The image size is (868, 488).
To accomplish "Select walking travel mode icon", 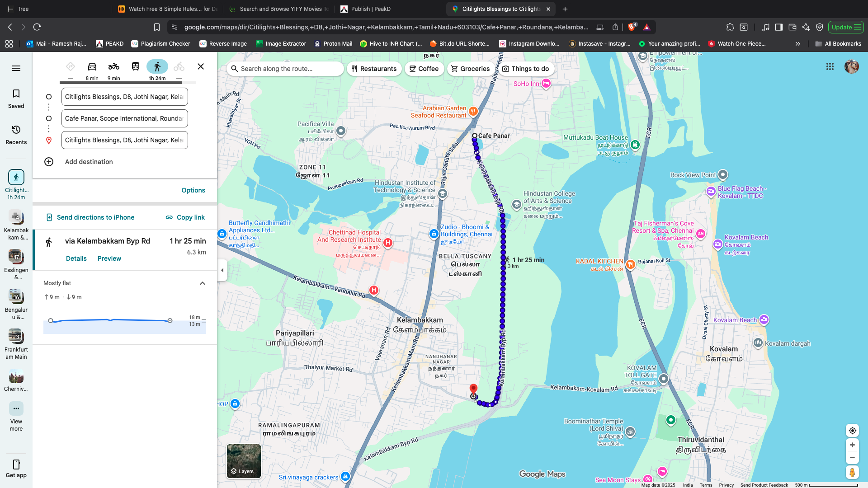I will coord(157,67).
